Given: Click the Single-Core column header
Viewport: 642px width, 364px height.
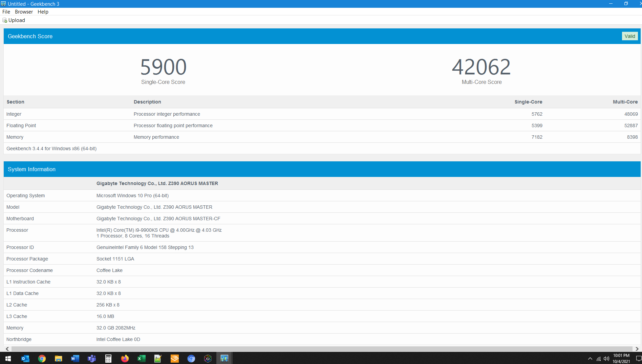Looking at the screenshot, I should click(x=528, y=102).
